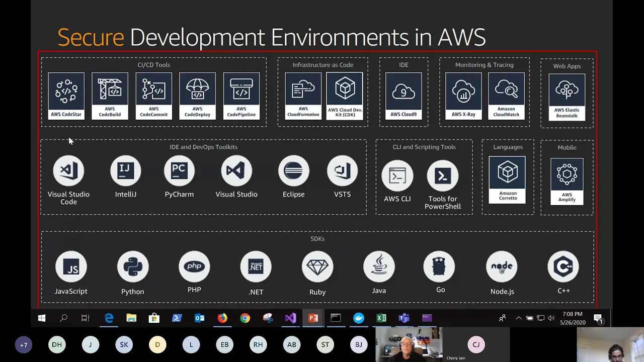
Task: Open the Windows Start menu
Action: coord(42,318)
